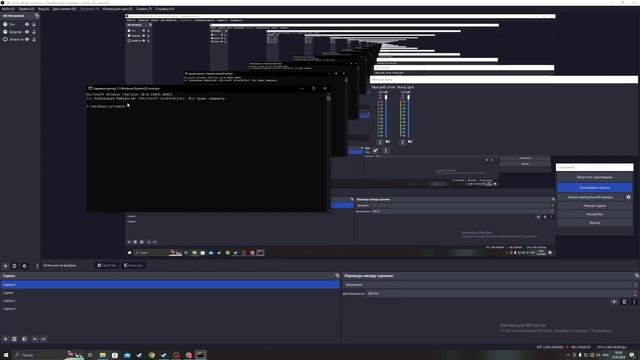Viewport: 640px width, 360px height.
Task: Increase the transition duration with the stepper arrow
Action: (x=635, y=292)
